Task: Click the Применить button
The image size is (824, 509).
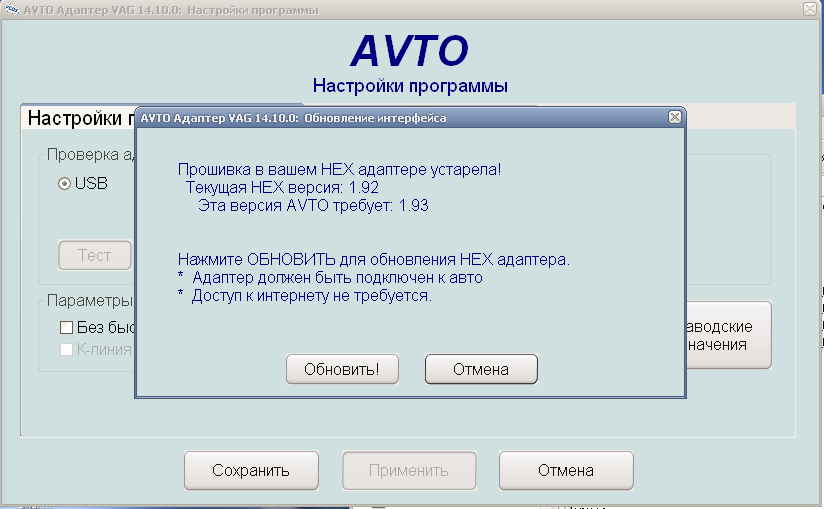Action: click(x=409, y=471)
